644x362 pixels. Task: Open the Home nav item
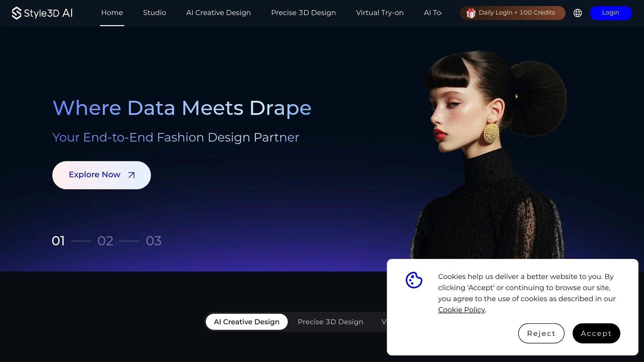click(x=112, y=13)
